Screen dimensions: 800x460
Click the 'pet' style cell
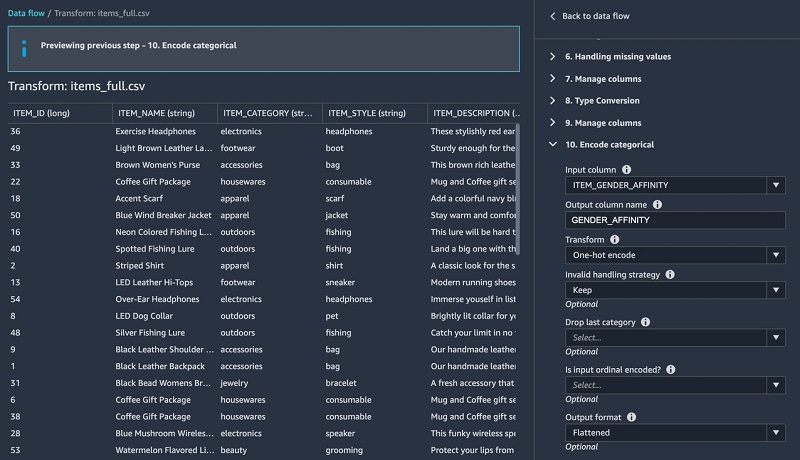(x=332, y=316)
